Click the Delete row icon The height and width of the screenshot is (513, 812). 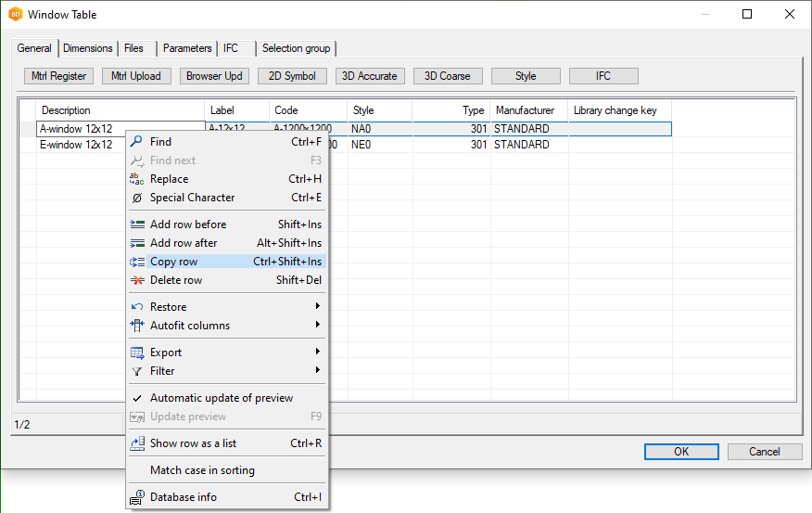(137, 280)
